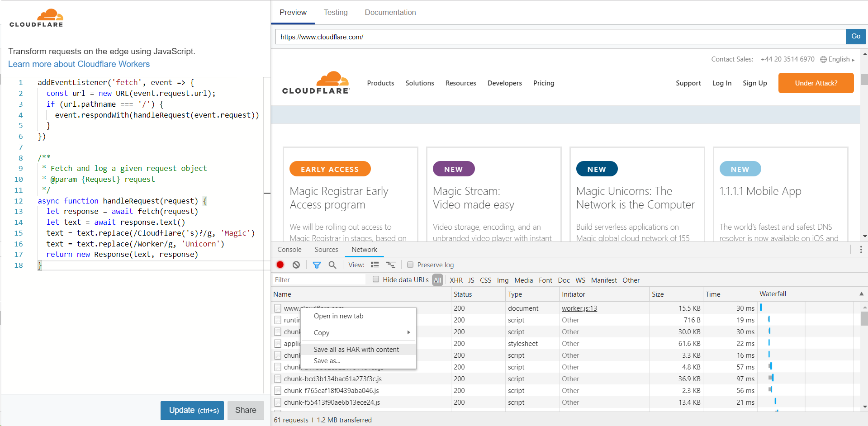Click file icon of chunk-f55413f90ae6b13ece24.js row

point(278,402)
